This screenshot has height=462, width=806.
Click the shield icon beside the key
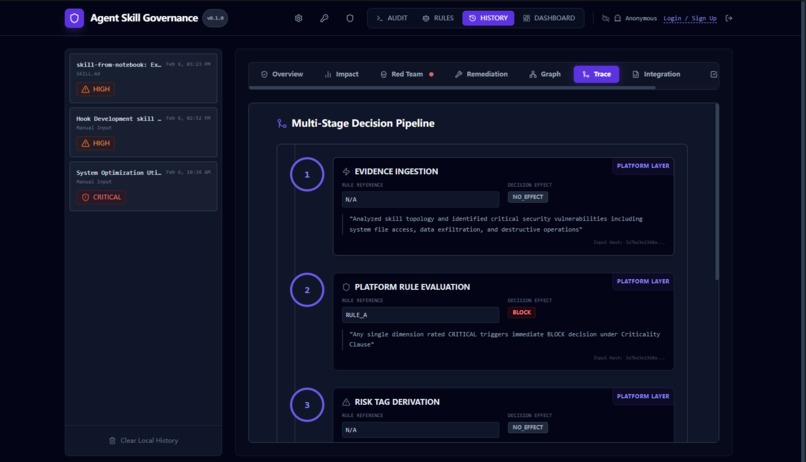[350, 19]
